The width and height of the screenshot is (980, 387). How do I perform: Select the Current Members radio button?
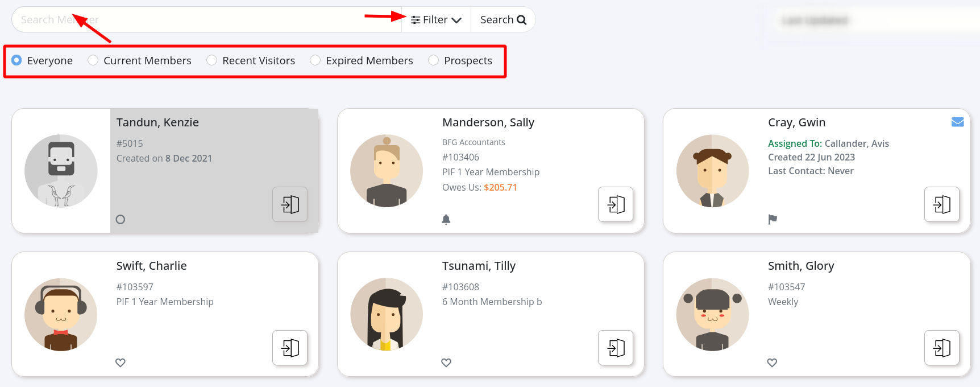[93, 60]
